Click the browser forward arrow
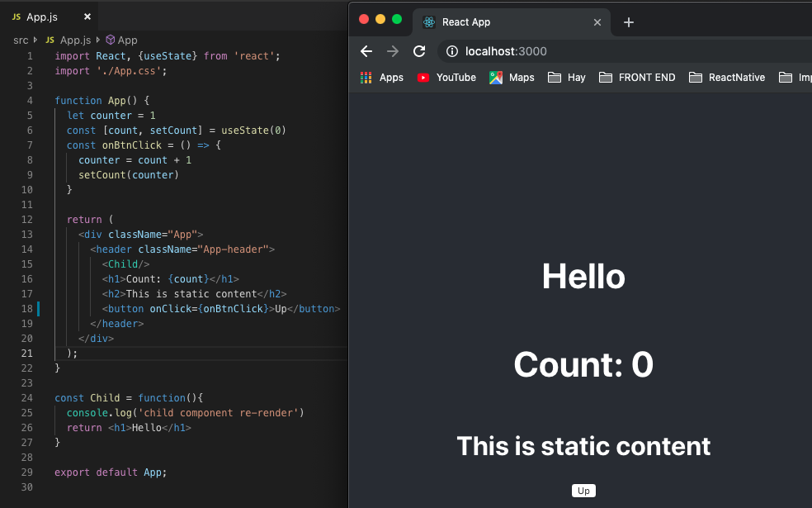812x508 pixels. click(x=392, y=50)
